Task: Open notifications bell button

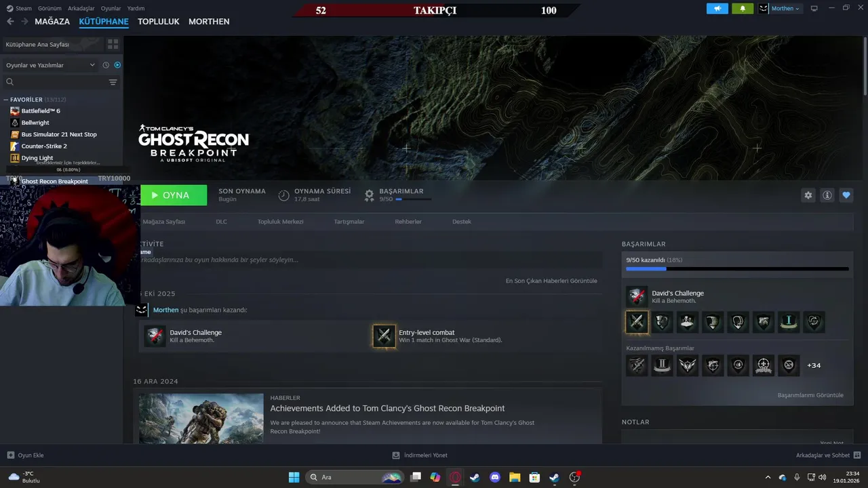Action: (743, 8)
